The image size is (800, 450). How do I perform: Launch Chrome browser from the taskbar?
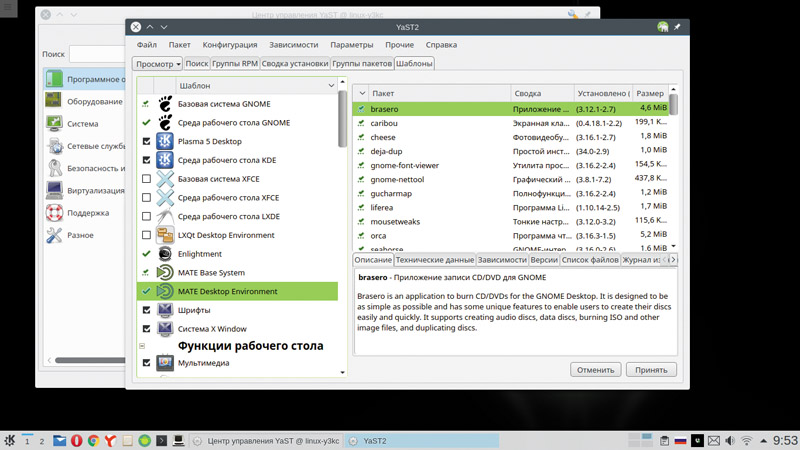pos(93,440)
